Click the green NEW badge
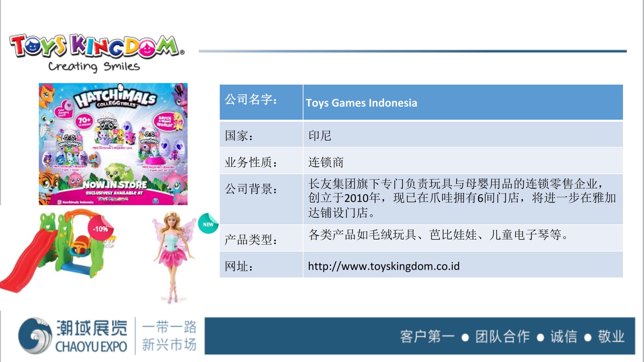The height and width of the screenshot is (362, 644). [208, 223]
